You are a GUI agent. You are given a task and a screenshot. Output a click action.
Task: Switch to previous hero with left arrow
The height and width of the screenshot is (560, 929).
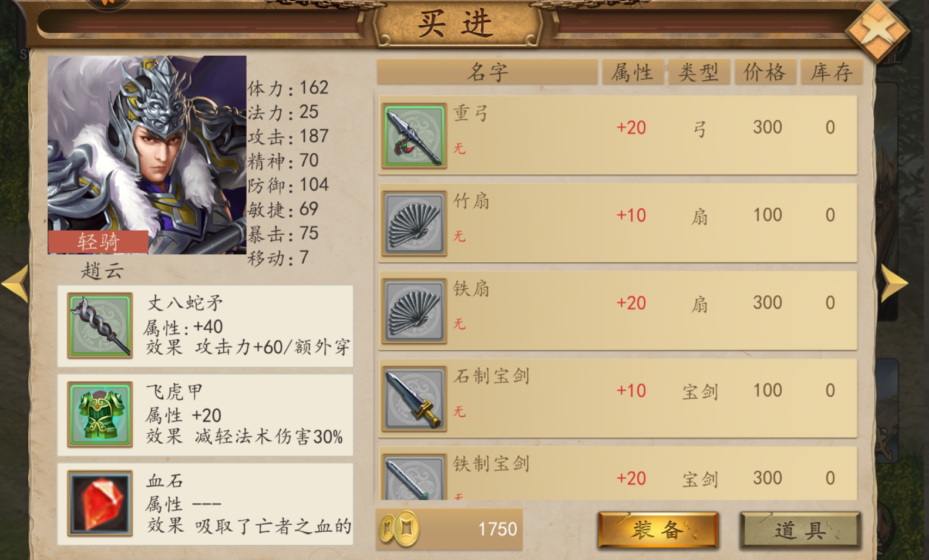point(15,284)
